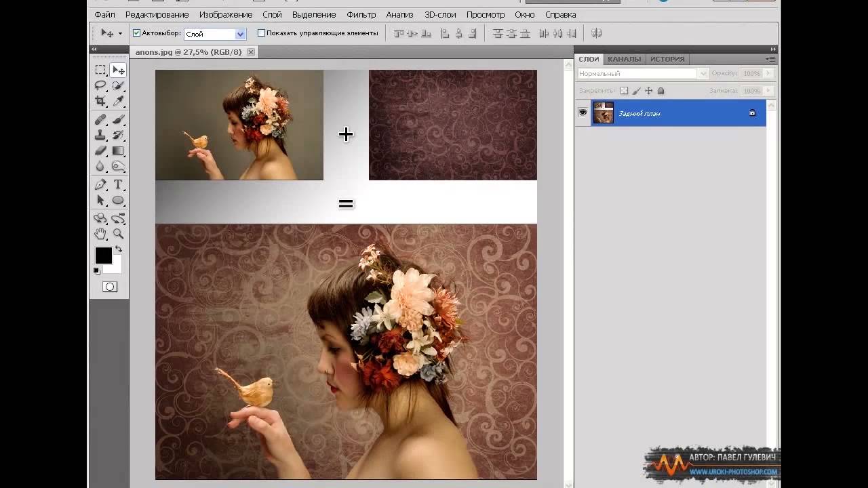
Task: Switch to the Каналы tab
Action: (x=624, y=59)
